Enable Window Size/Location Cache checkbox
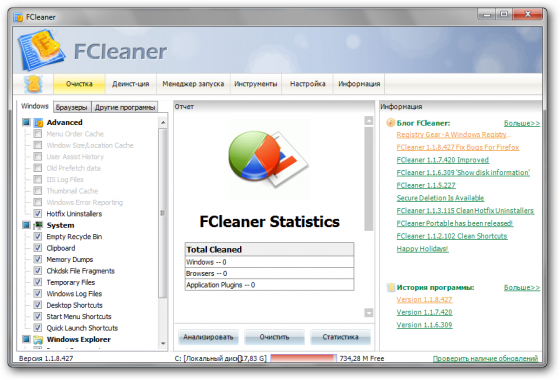The height and width of the screenshot is (380, 560). [38, 145]
